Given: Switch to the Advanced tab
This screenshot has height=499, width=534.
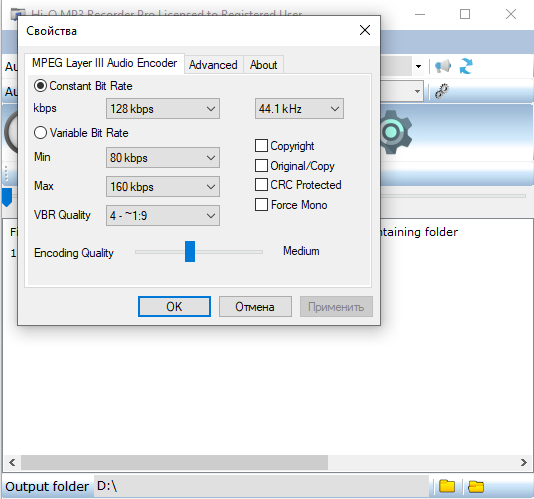Looking at the screenshot, I should (x=213, y=65).
